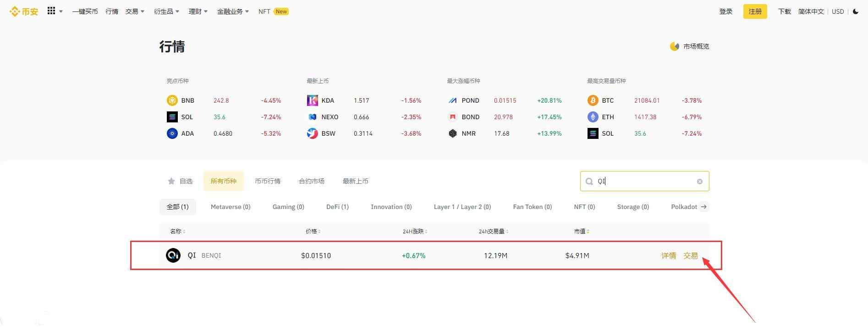868x331 pixels.
Task: Expand the 交易 dropdown menu
Action: (135, 11)
